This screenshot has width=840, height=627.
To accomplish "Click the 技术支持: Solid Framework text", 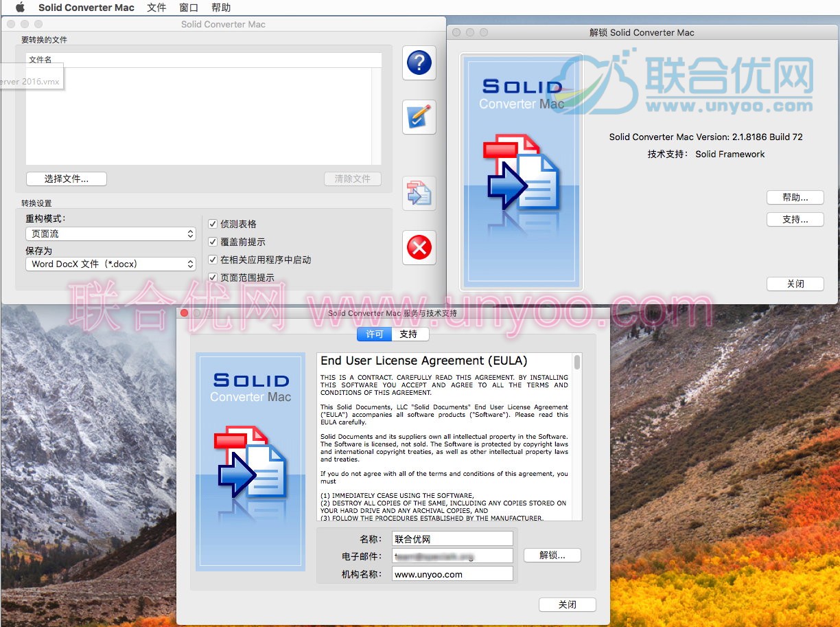I will 705,154.
